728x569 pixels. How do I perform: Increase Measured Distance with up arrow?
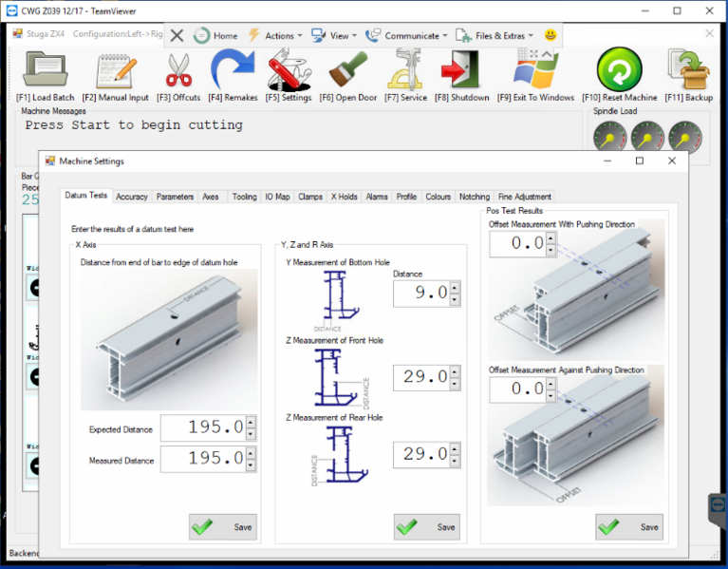(251, 453)
